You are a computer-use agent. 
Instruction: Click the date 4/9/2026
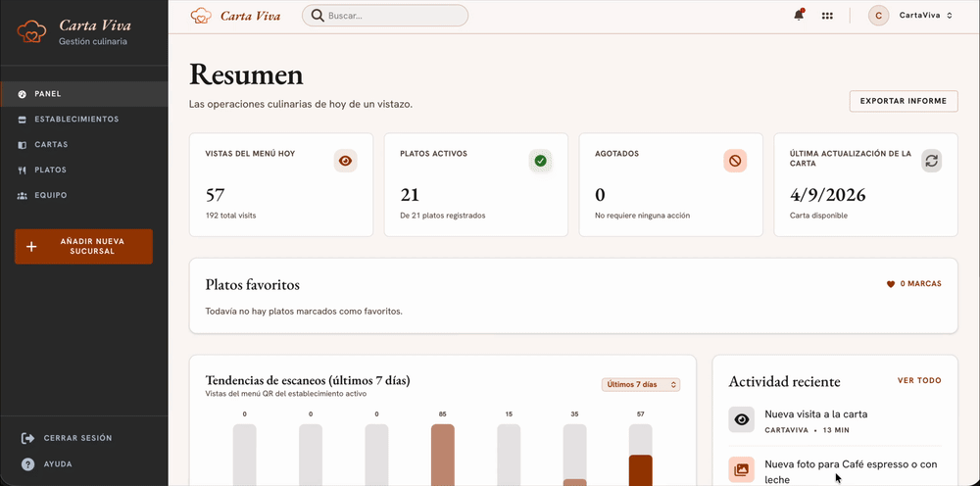[x=828, y=195]
